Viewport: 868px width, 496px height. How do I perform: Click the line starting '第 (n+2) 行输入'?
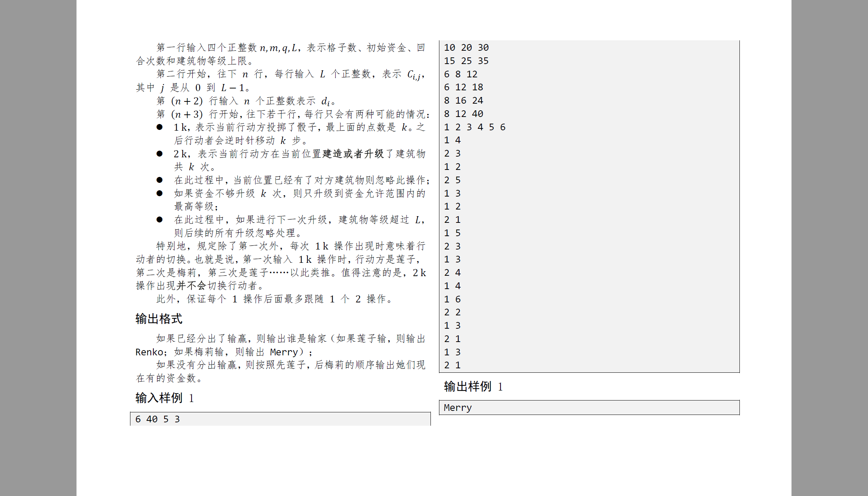[x=246, y=101]
